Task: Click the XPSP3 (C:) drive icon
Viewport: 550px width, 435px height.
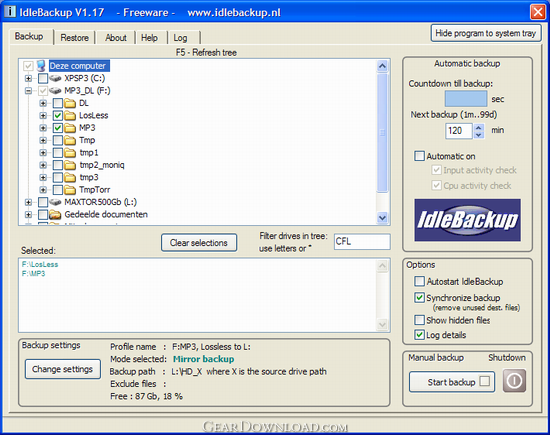Action: tap(55, 78)
